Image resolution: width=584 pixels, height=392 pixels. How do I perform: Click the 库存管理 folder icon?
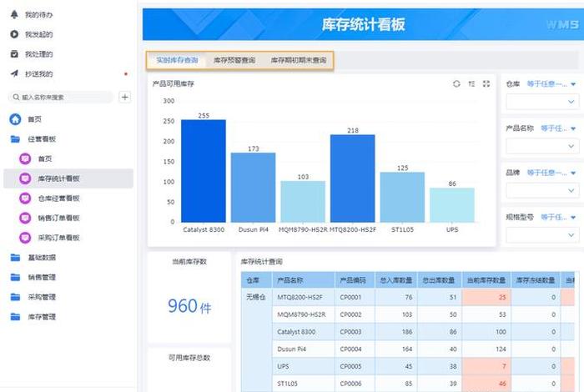pos(15,317)
